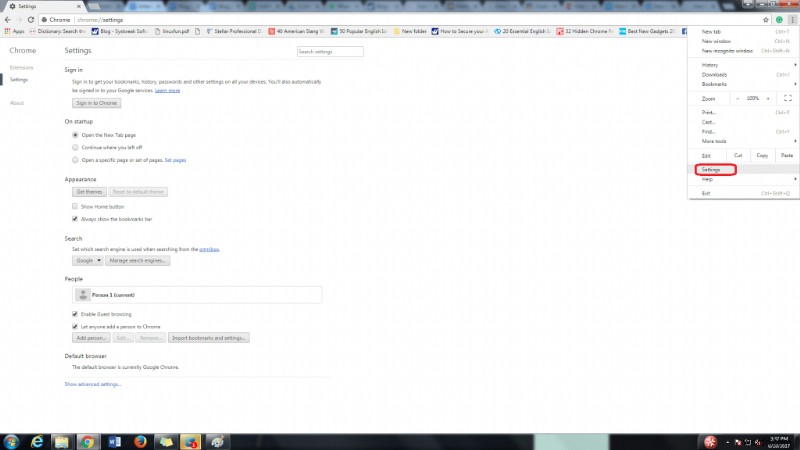
Task: Click the Set pages link
Action: [x=175, y=160]
